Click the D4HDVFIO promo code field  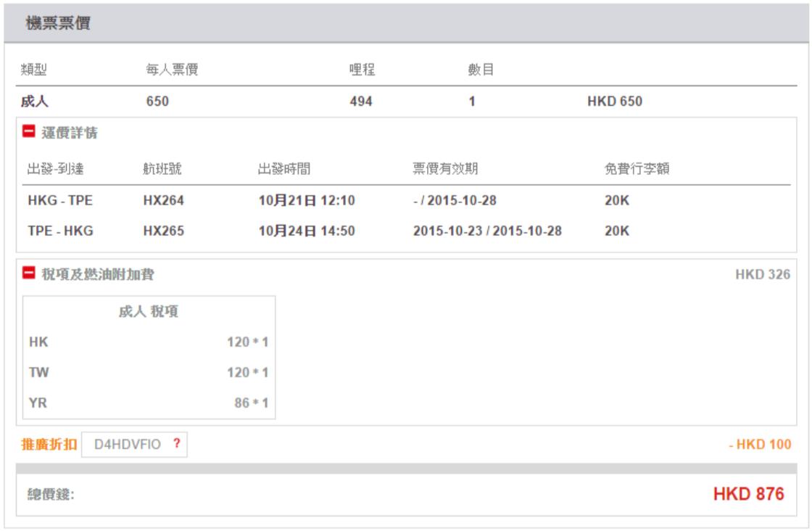click(x=125, y=444)
